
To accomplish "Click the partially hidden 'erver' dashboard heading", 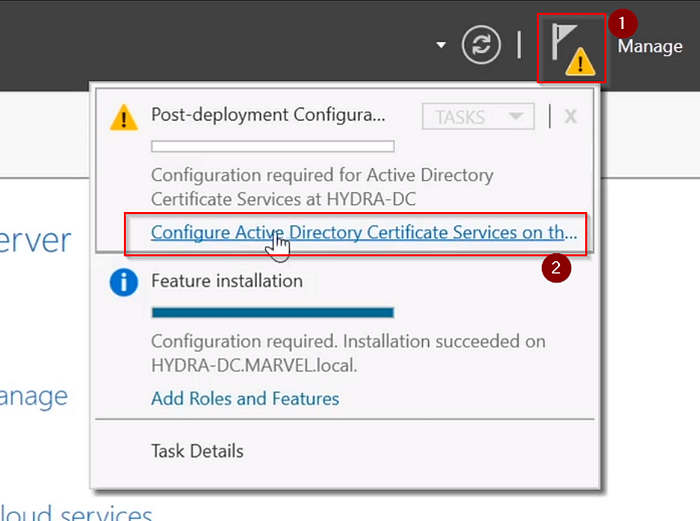I will 36,241.
